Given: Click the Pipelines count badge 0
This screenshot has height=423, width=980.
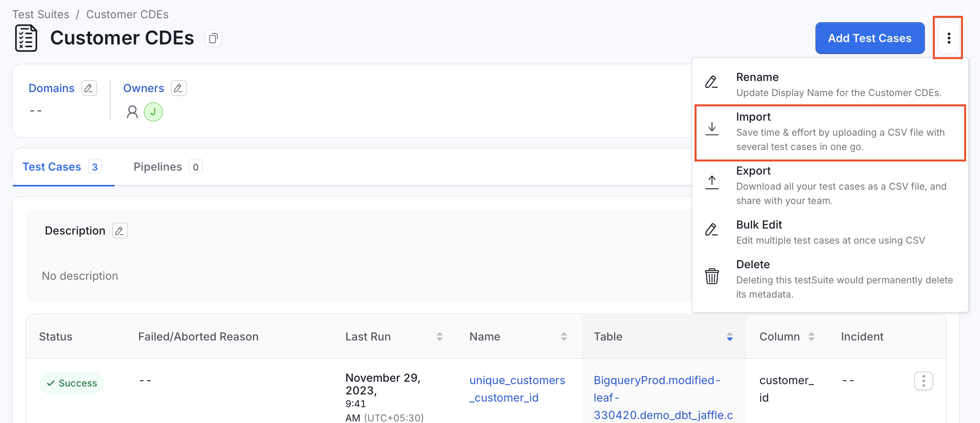Looking at the screenshot, I should [x=195, y=167].
